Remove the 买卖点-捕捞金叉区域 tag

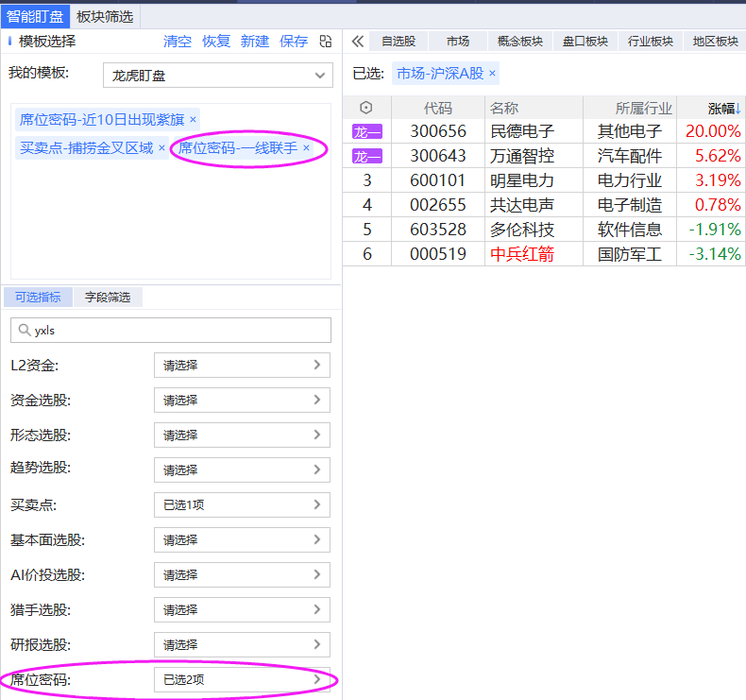(x=161, y=148)
